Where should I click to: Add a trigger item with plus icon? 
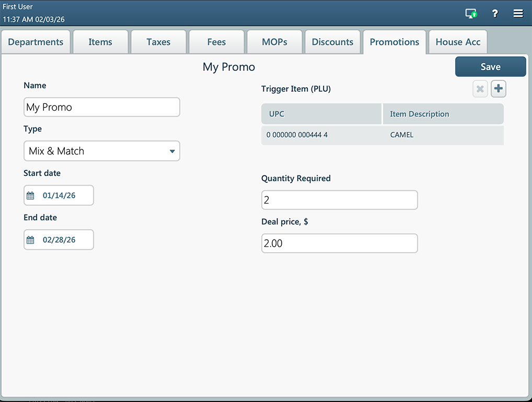pos(499,89)
